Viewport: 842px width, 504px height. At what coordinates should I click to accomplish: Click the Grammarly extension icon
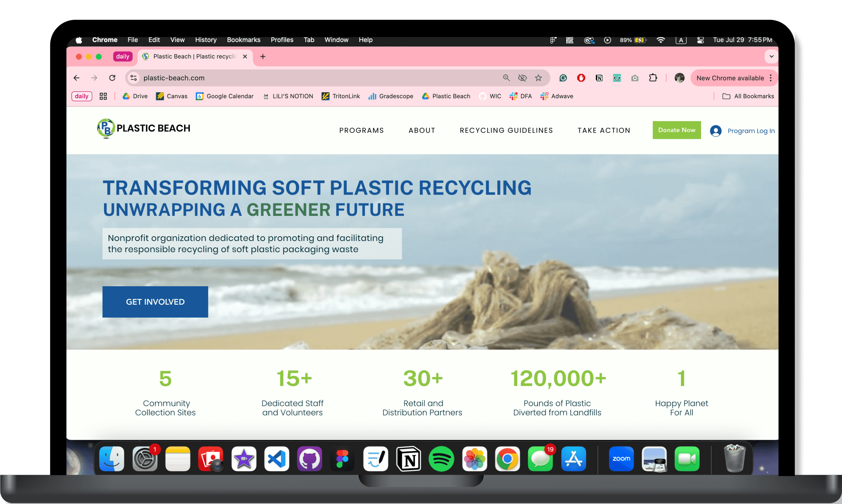(563, 78)
